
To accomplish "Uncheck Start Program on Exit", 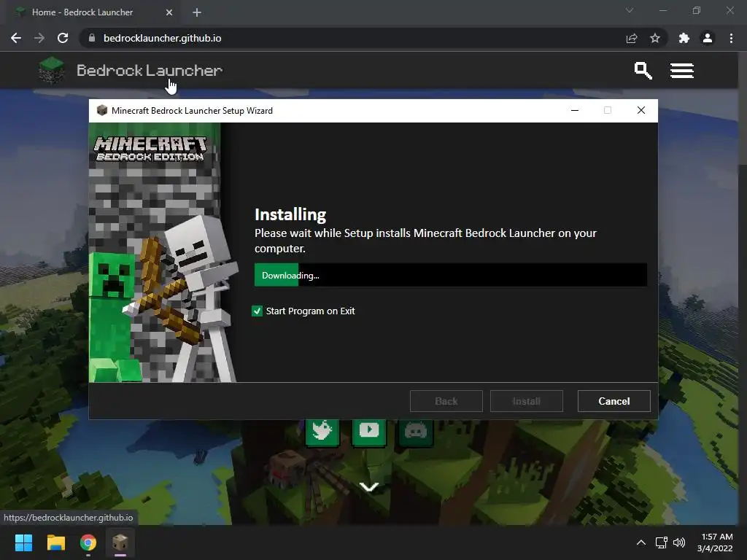I will tap(258, 311).
